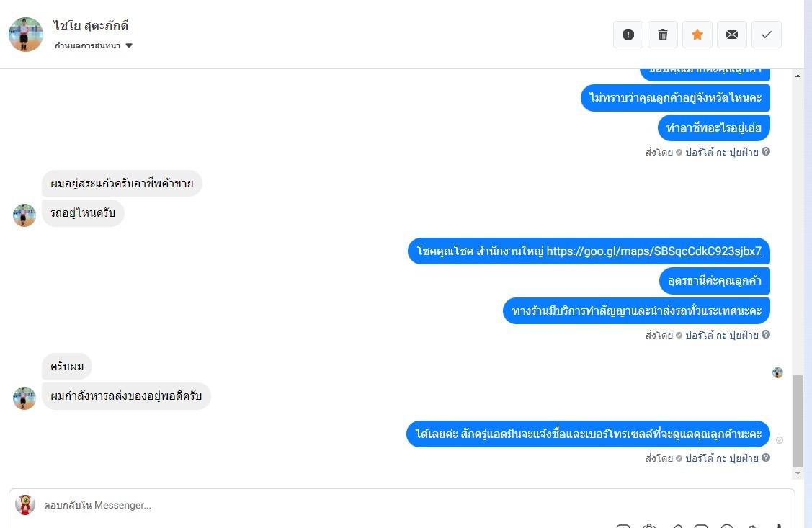812x528 pixels.
Task: Mark conversation as done with checkmark
Action: [767, 35]
